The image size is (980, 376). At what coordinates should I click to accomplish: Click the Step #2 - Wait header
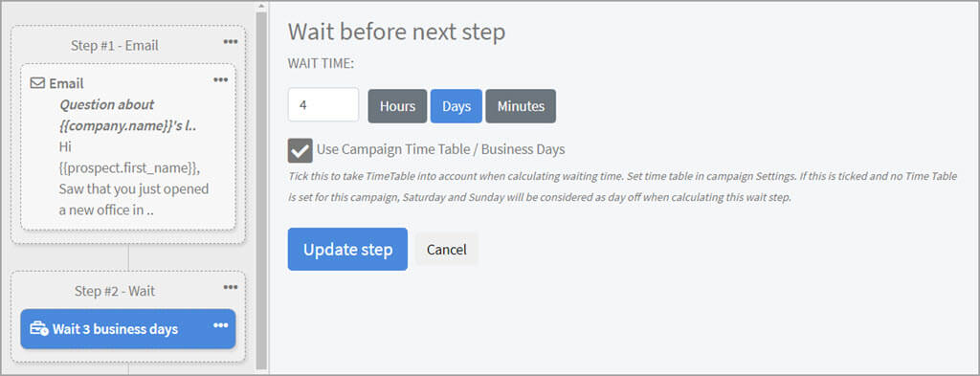click(x=115, y=291)
